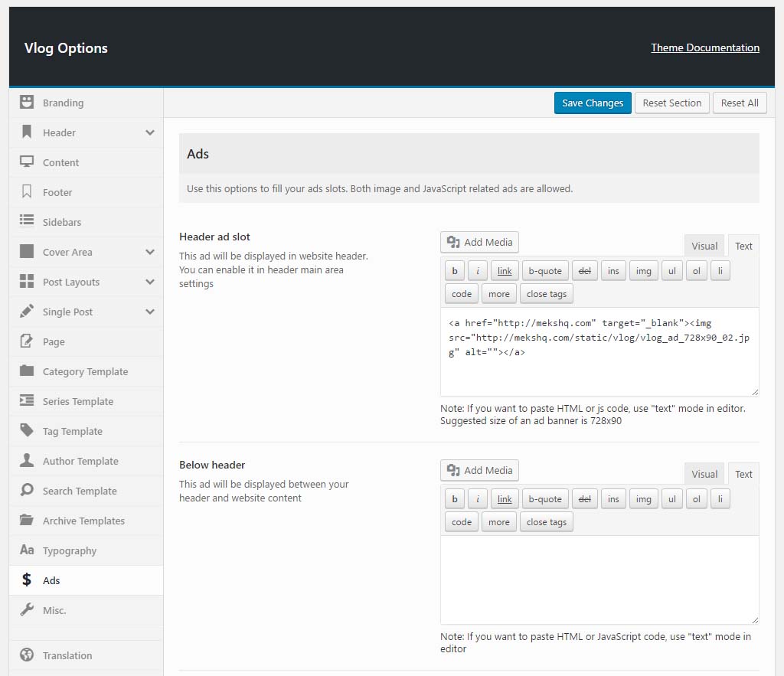Open the Branding section icon

point(28,103)
